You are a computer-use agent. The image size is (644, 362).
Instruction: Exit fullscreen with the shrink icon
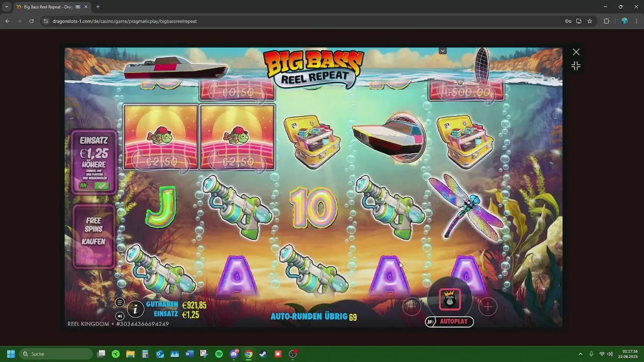click(576, 66)
